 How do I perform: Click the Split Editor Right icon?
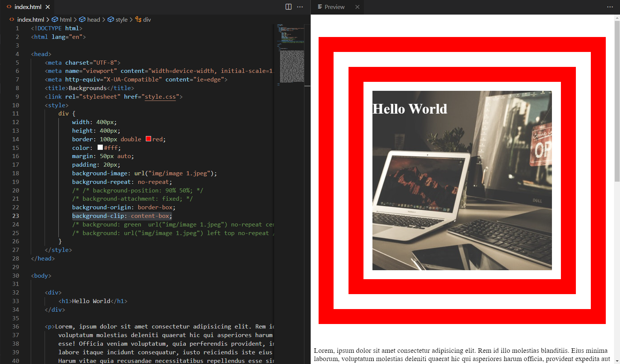point(288,7)
